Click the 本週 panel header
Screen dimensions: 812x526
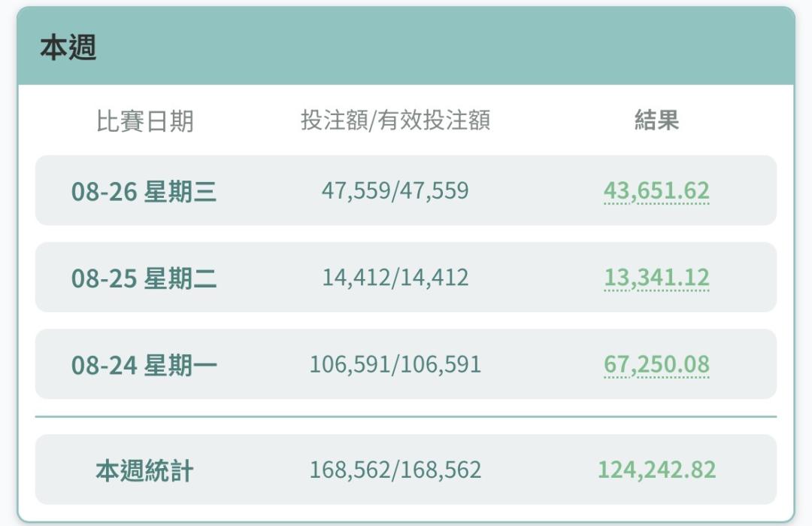coord(406,47)
